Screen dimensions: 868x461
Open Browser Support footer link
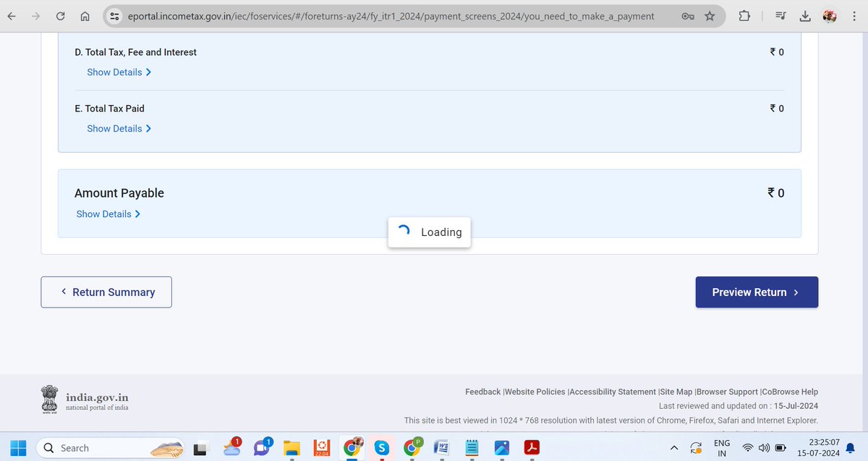click(728, 392)
